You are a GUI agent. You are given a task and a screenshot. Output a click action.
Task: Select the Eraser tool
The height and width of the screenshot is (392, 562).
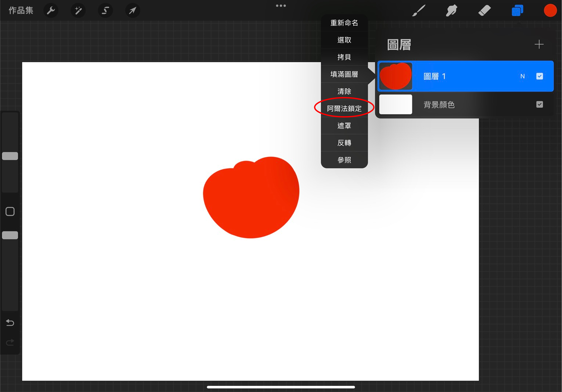[x=484, y=11]
